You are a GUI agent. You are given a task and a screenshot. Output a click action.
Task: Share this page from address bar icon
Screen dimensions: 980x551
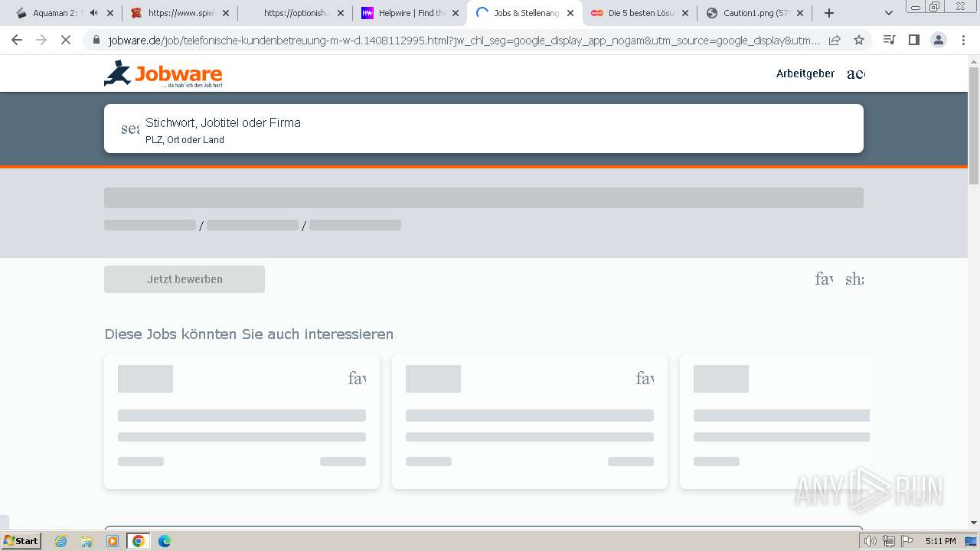pyautogui.click(x=835, y=40)
